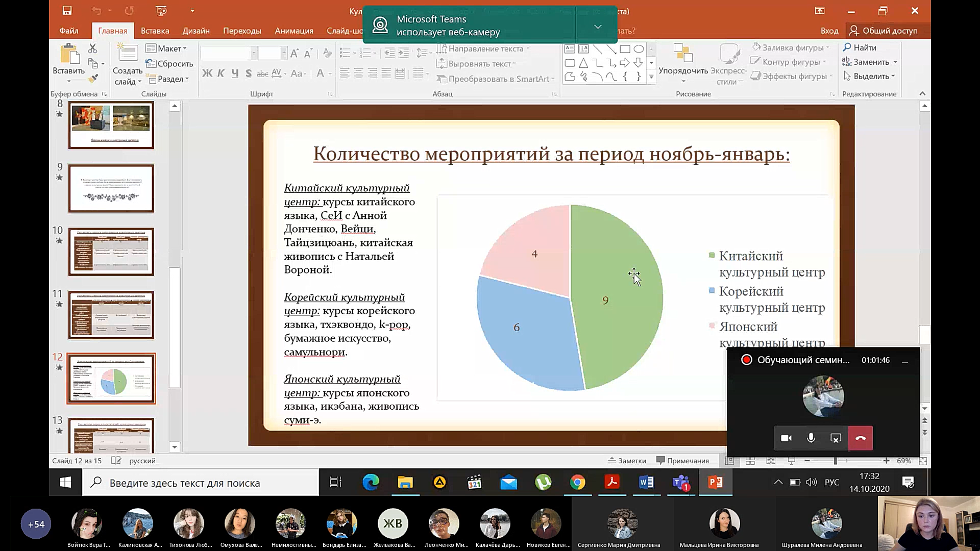Screen dimensions: 980x551
Task: Open the Макет (Layout) dropdown
Action: coord(166,48)
